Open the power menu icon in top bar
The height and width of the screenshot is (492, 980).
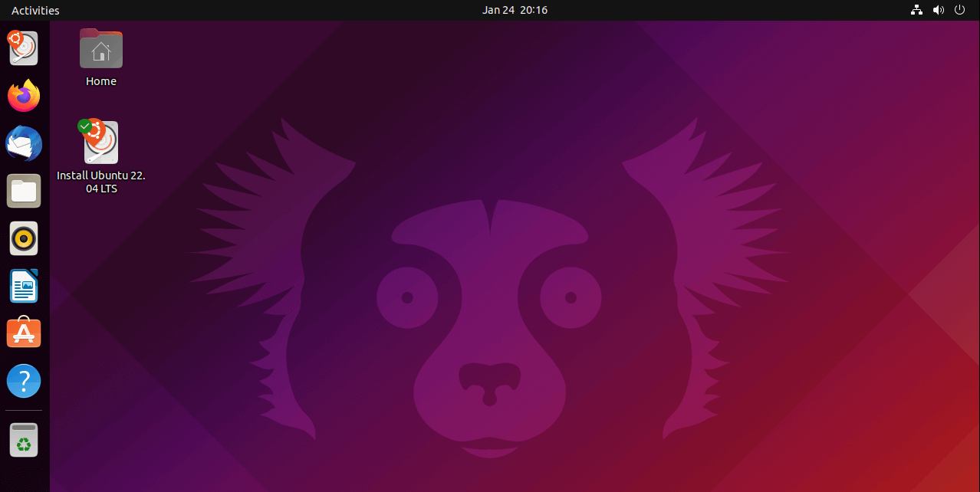coord(959,10)
